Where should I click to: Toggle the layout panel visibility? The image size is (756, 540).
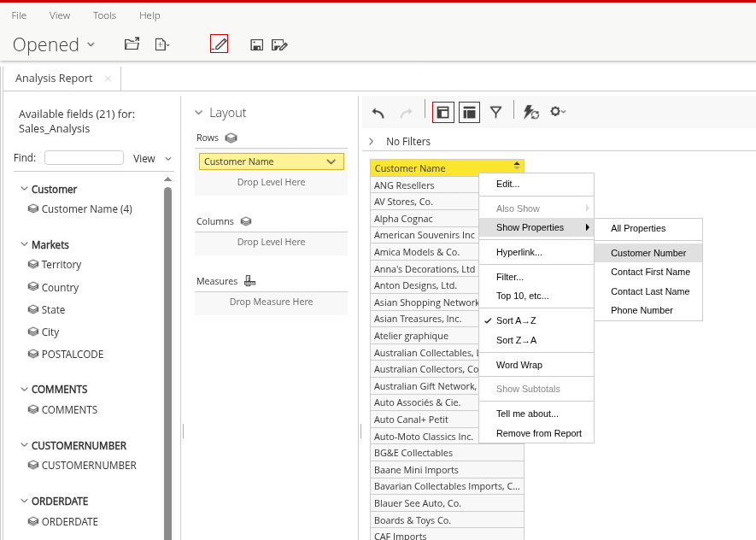(469, 112)
